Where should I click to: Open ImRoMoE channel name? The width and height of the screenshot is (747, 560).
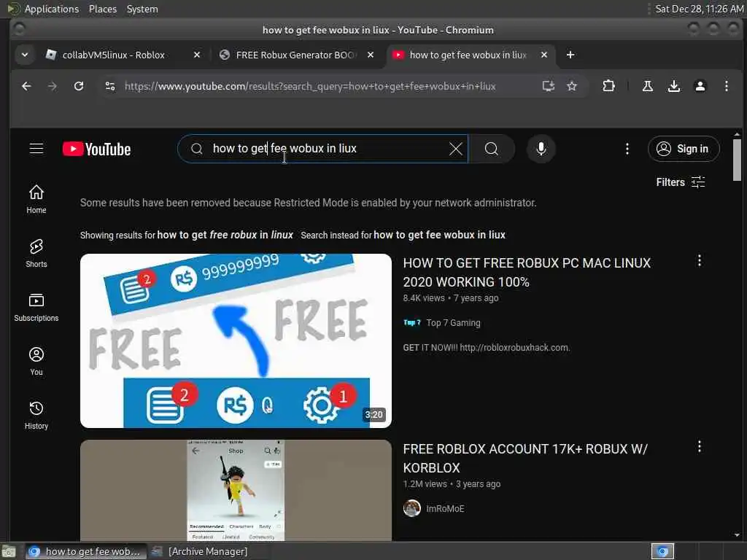(x=445, y=508)
